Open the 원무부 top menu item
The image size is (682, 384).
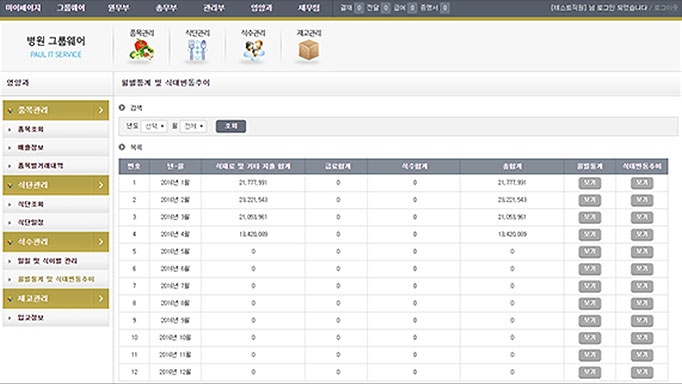[119, 8]
